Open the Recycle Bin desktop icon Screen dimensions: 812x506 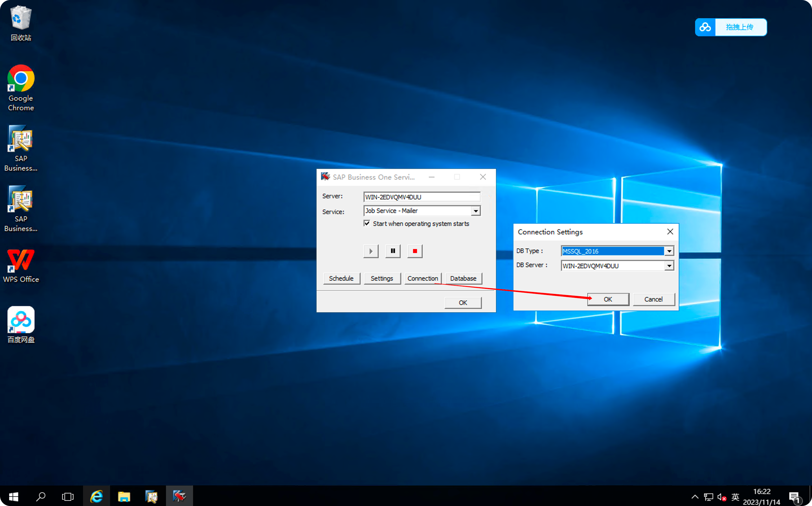21,23
